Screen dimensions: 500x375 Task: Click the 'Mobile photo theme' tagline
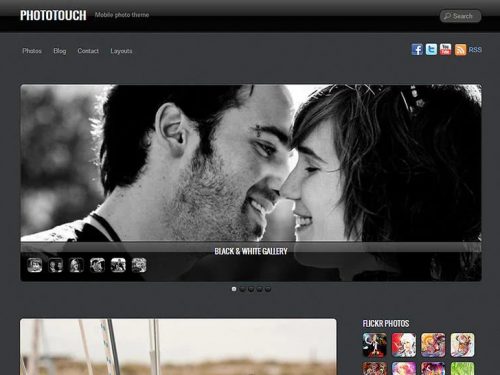[x=122, y=15]
